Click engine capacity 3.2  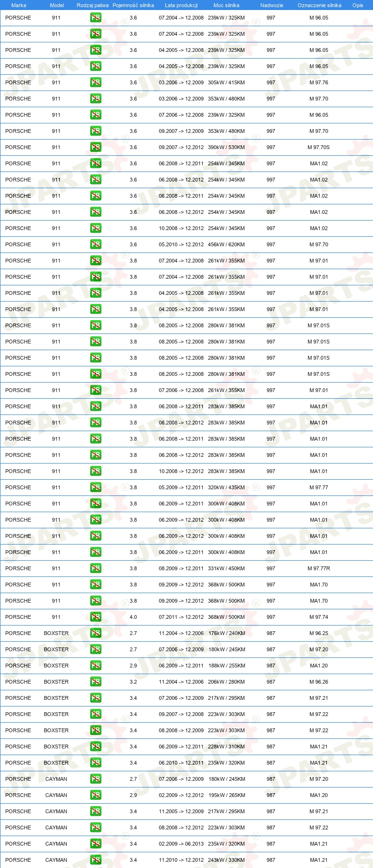pos(133,682)
